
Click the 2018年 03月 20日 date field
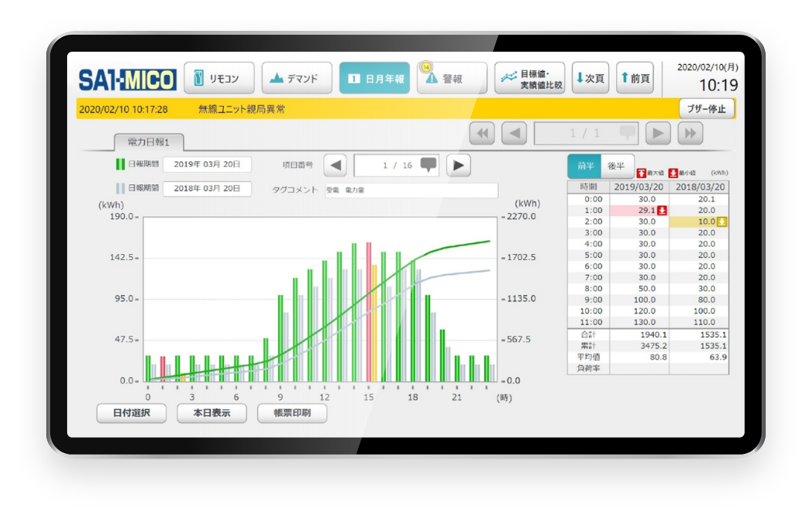pyautogui.click(x=207, y=188)
